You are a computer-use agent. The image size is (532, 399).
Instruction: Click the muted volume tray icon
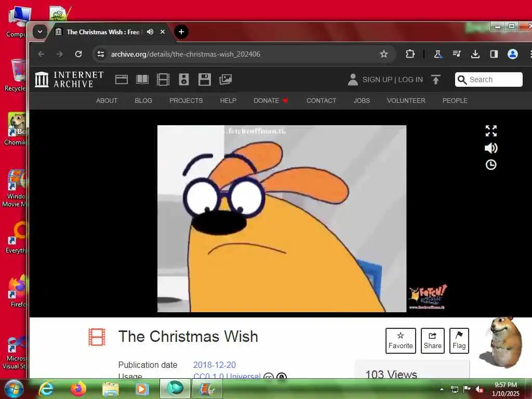tap(479, 389)
